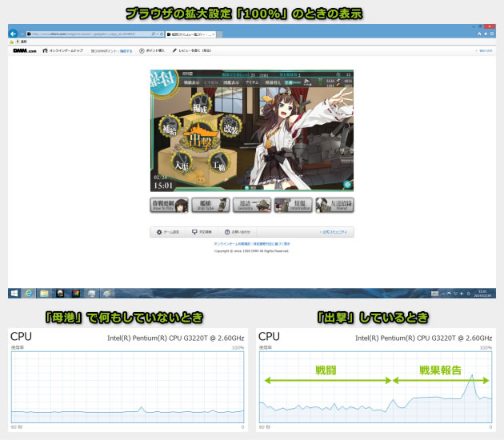Open the Ship Type banner
This screenshot has width=504, height=440.
[210, 205]
